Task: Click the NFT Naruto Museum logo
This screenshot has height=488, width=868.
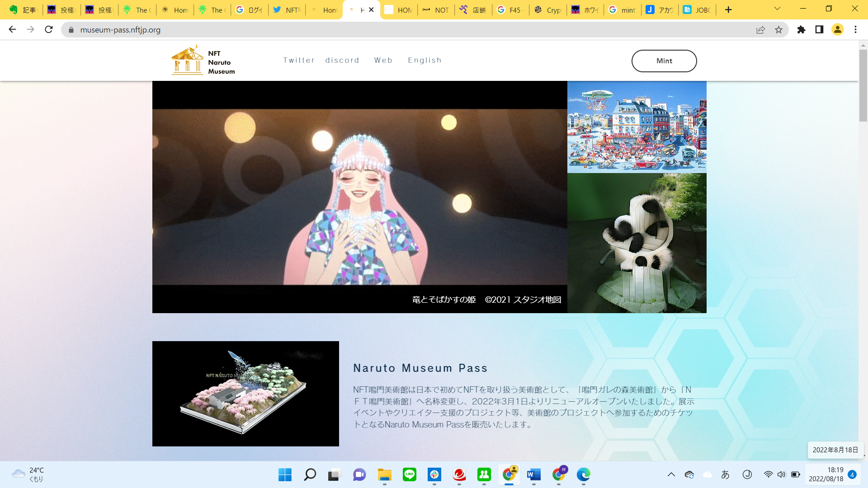Action: (x=203, y=61)
